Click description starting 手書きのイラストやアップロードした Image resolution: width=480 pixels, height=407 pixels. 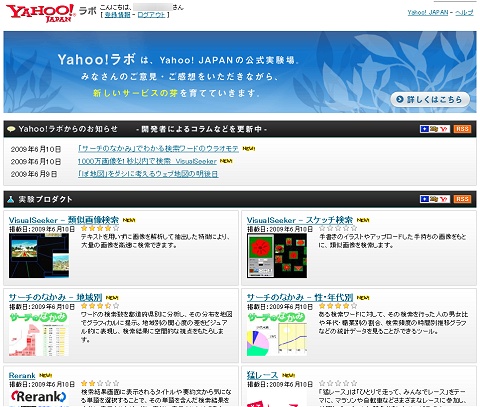coord(393,241)
